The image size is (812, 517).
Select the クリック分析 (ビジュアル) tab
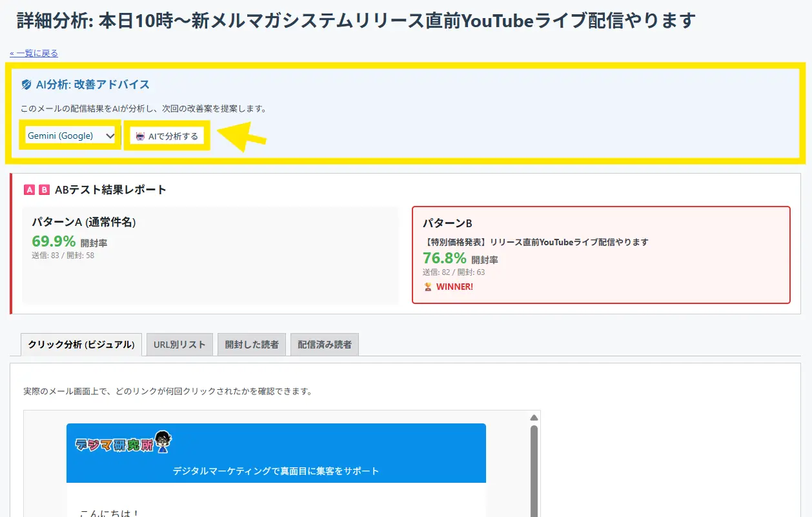81,345
